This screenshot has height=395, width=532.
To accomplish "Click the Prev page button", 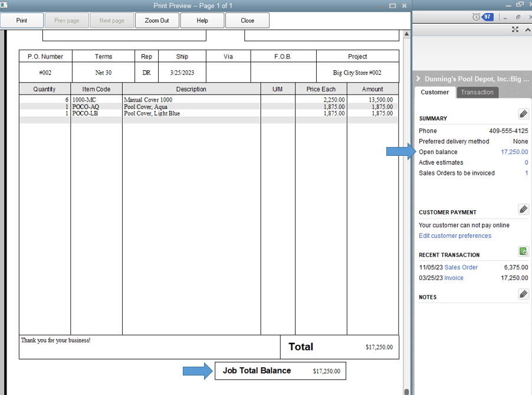I will pyautogui.click(x=67, y=21).
